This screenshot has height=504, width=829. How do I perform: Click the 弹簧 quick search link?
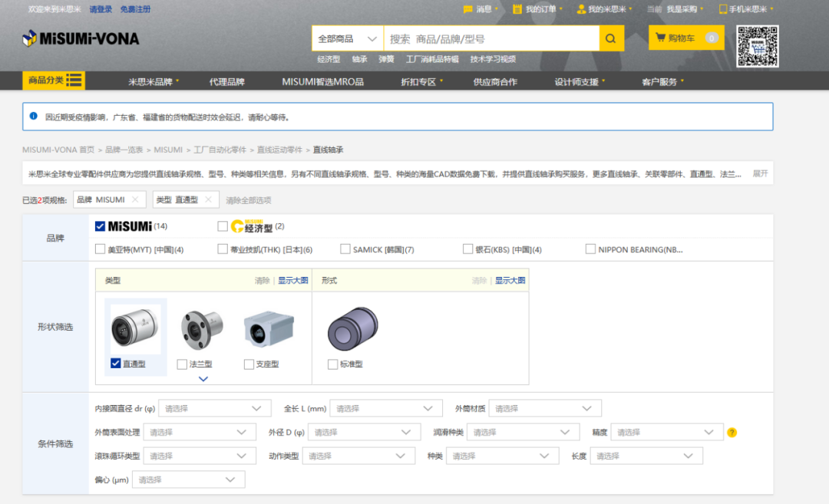tap(386, 59)
